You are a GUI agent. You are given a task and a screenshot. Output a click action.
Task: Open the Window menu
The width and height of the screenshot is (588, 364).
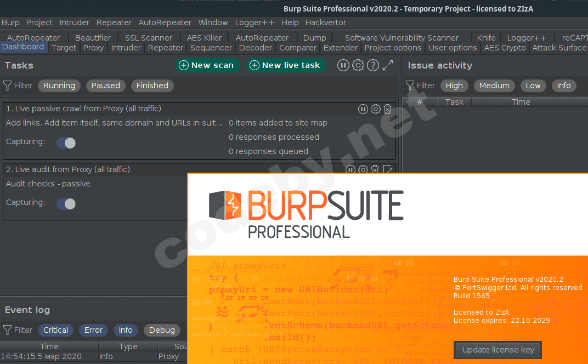(x=213, y=22)
